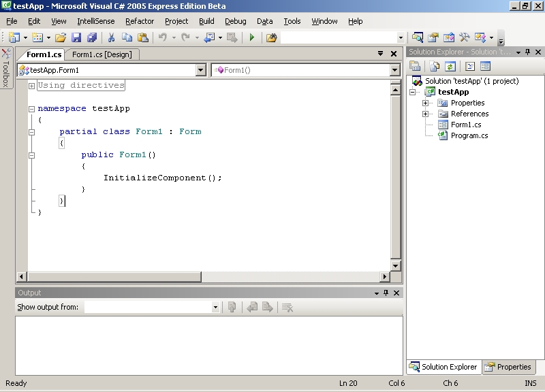The image size is (545, 392).
Task: Click Refresh icon in Solution Explorer toolbar
Action: click(450, 66)
